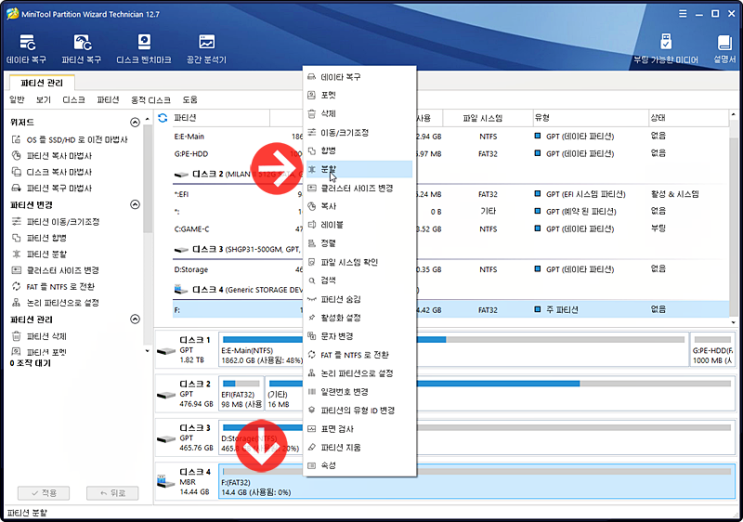Select the D:Storage partition row

pyautogui.click(x=450, y=270)
